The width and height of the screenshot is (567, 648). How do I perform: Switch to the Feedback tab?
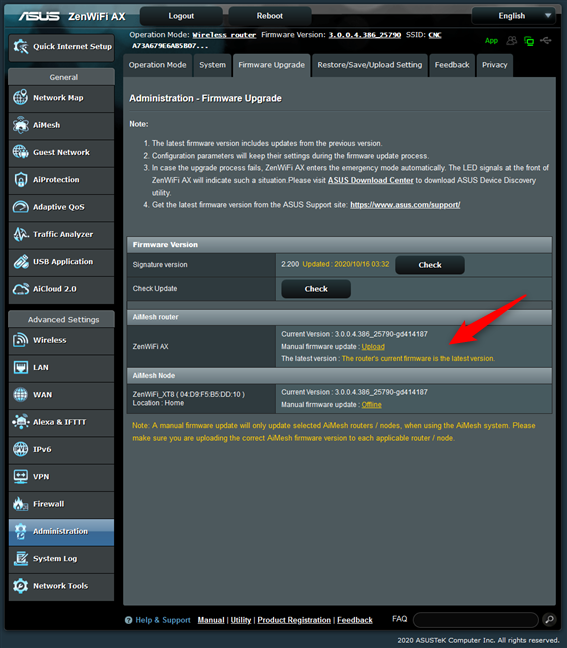point(452,65)
